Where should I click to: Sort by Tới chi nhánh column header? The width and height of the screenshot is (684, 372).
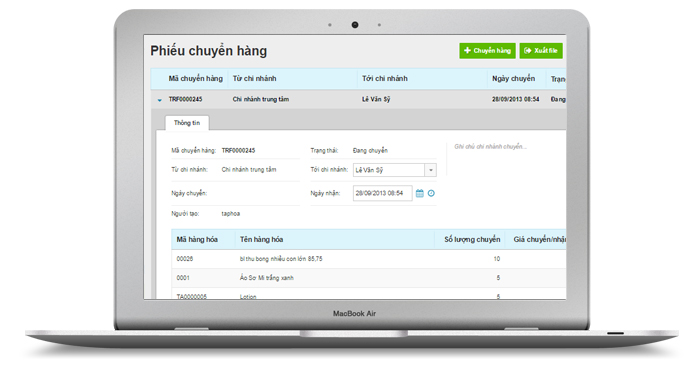pyautogui.click(x=385, y=78)
